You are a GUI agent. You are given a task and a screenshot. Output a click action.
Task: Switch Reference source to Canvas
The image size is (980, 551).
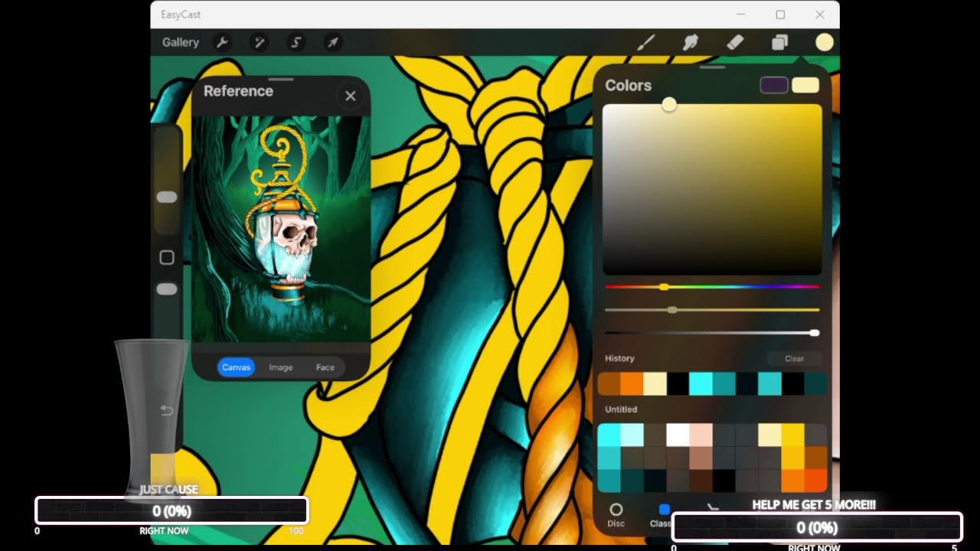[x=237, y=367]
